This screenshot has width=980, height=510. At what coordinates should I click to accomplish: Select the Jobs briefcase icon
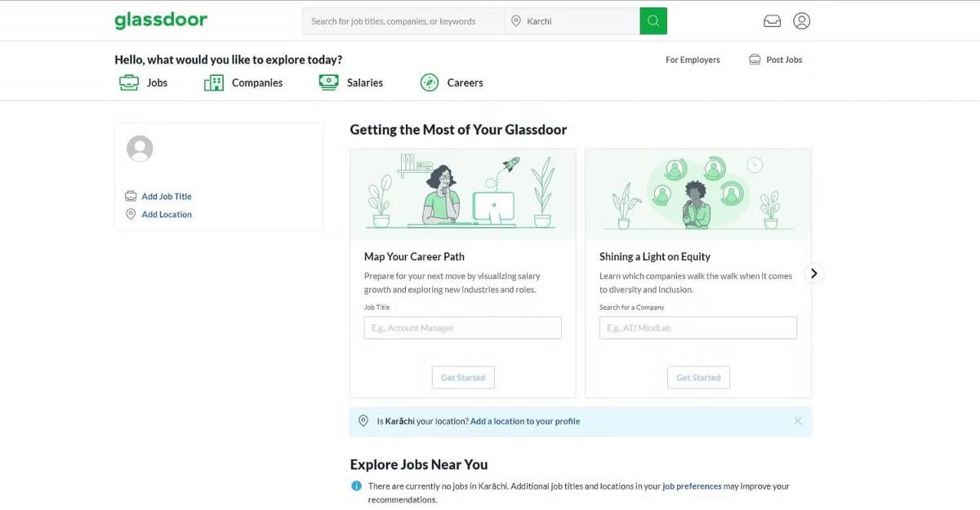129,82
